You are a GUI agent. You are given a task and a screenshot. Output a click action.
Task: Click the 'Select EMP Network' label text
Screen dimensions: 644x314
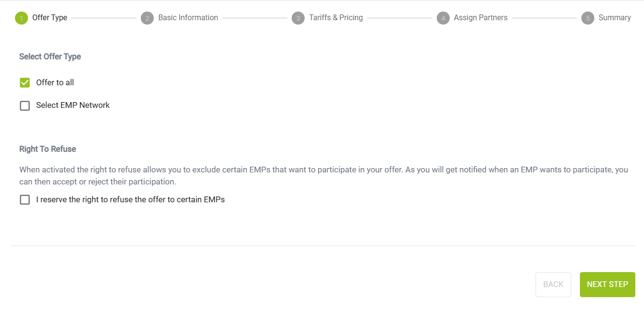point(73,105)
